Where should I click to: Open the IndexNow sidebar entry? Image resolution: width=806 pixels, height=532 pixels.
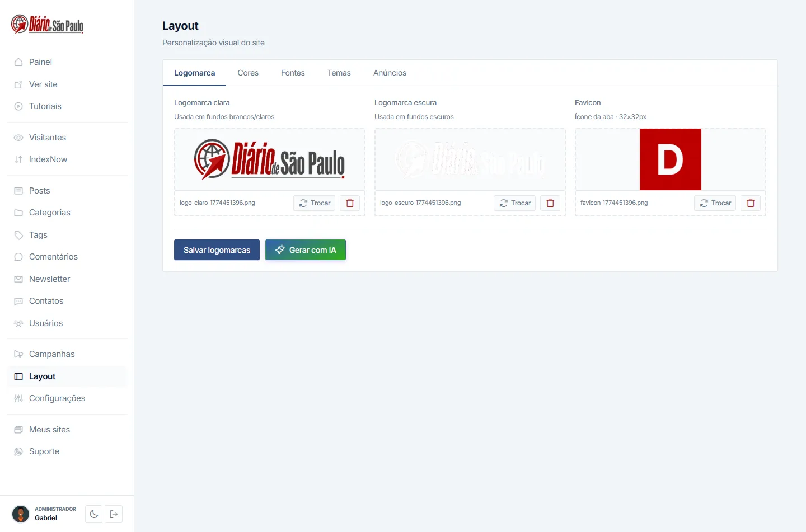click(x=67, y=159)
